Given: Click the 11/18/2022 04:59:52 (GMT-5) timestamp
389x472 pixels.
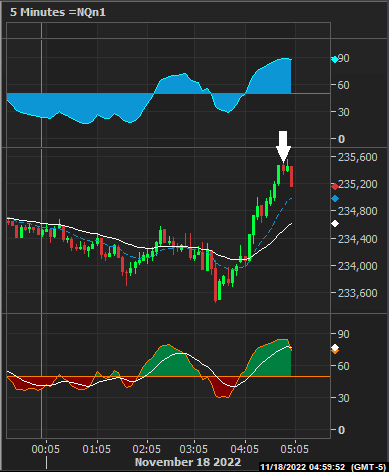Looking at the screenshot, I should pos(323,467).
